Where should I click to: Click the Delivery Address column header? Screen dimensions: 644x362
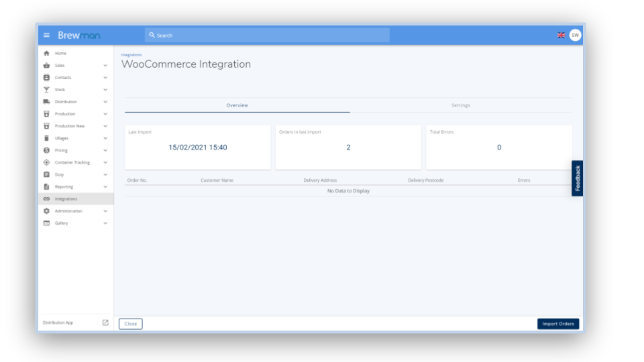pyautogui.click(x=320, y=180)
